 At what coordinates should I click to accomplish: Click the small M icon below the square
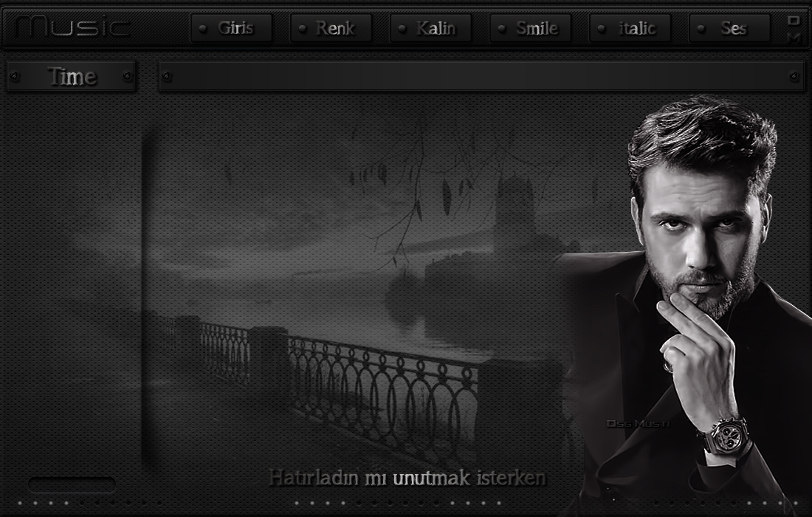point(794,38)
